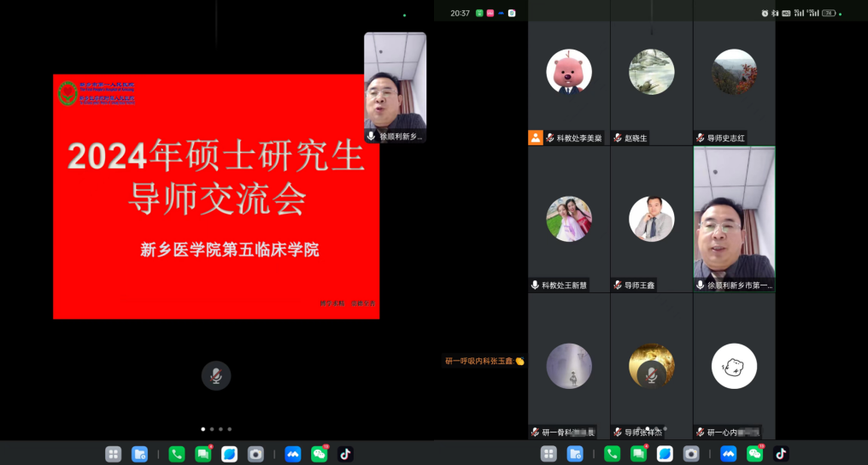Open the file manager in right dock
Viewport: 868px width, 465px height.
[x=575, y=455]
